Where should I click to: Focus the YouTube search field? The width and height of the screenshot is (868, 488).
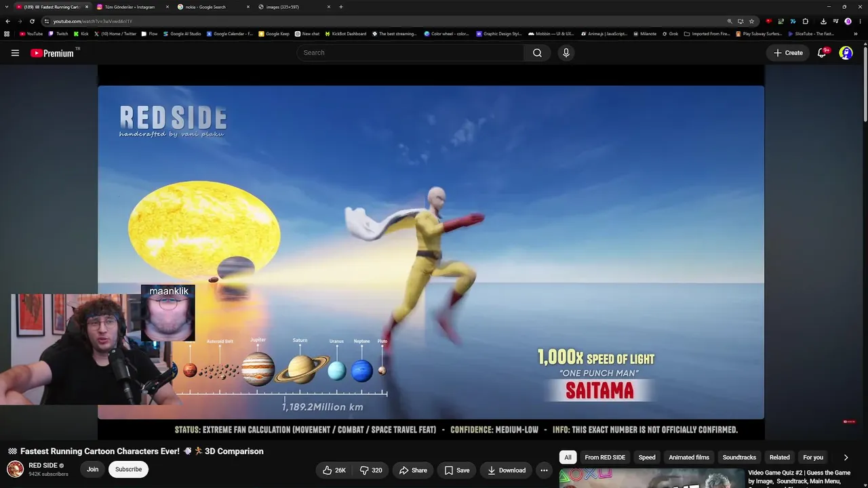(410, 53)
